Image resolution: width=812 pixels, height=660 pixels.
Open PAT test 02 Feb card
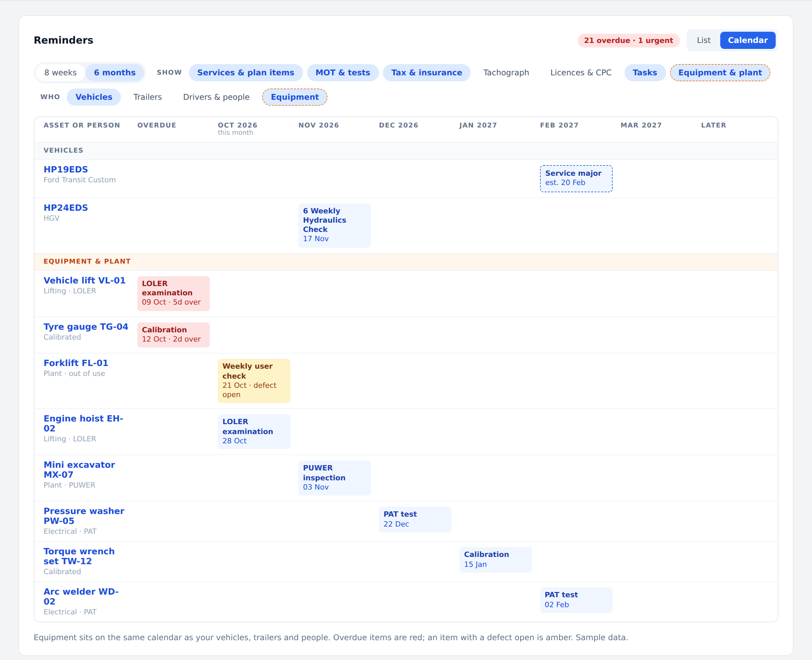click(x=576, y=600)
